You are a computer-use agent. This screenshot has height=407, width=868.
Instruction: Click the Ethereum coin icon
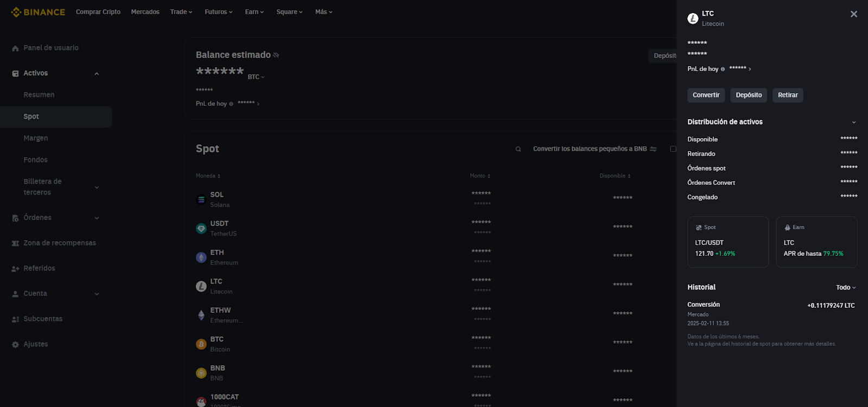coord(201,257)
